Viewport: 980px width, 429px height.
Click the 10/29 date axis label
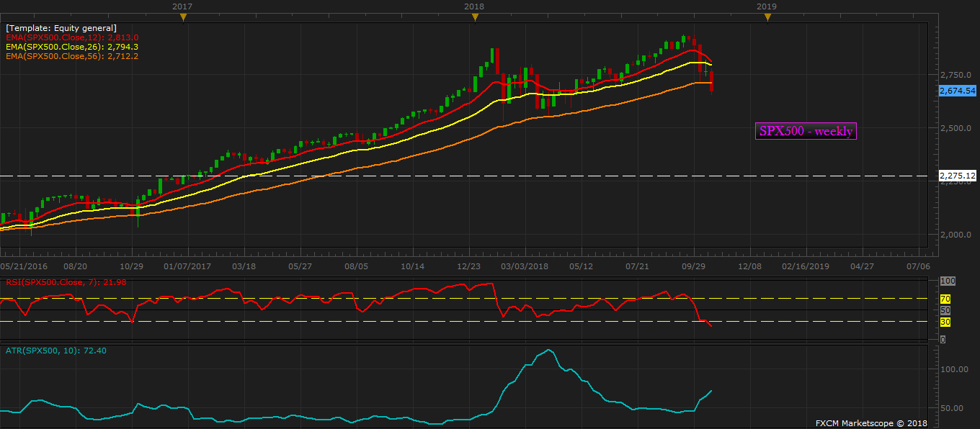coord(131,266)
